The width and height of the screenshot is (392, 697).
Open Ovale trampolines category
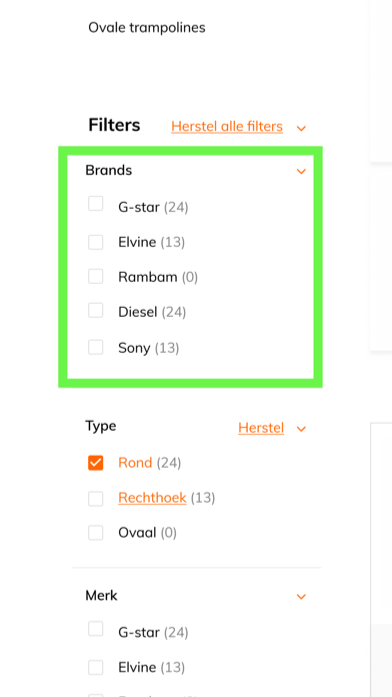[x=147, y=28]
